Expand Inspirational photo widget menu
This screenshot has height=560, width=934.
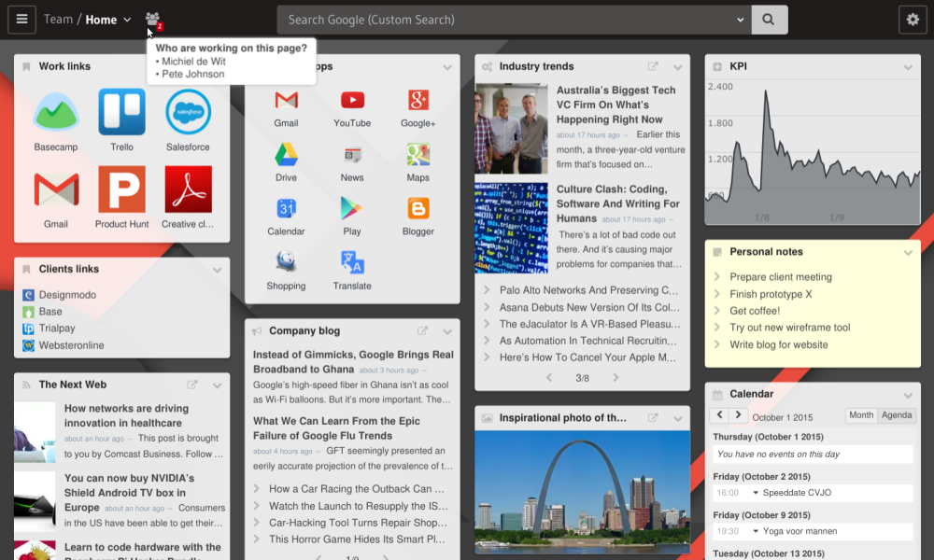pyautogui.click(x=677, y=419)
